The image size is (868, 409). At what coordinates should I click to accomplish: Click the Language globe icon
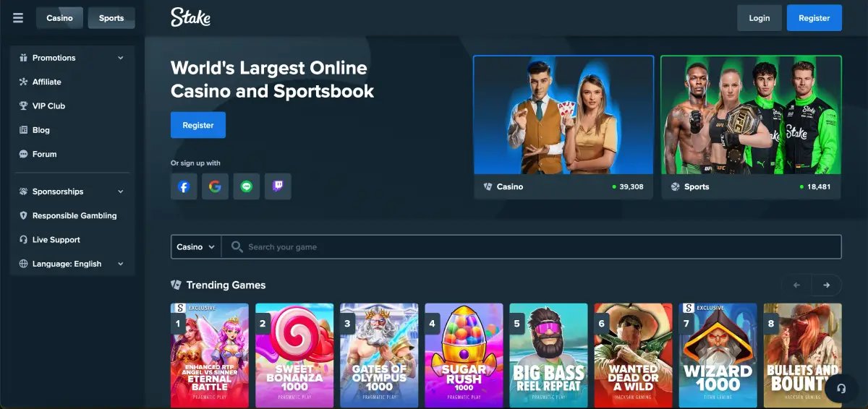click(24, 264)
